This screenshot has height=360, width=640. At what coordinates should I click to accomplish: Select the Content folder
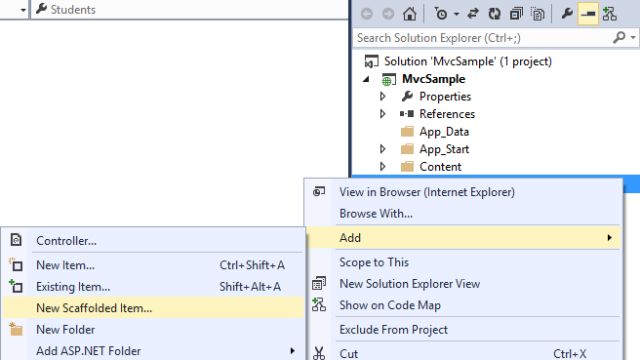coord(440,167)
